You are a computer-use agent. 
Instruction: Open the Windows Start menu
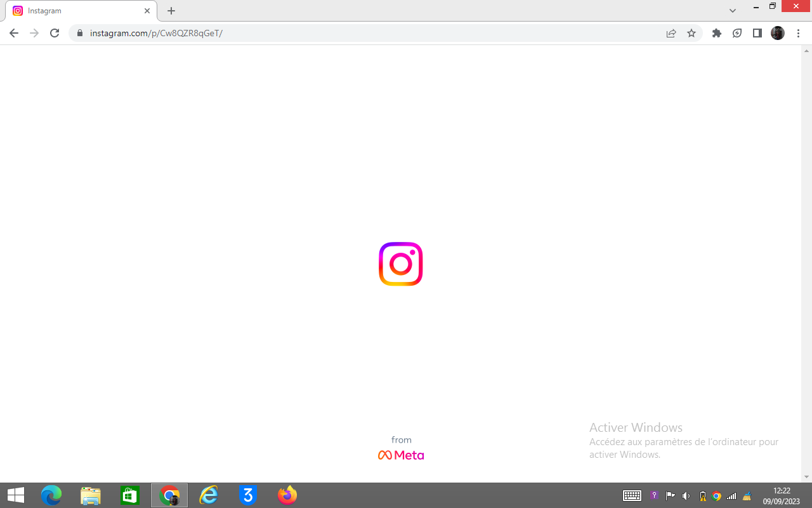15,495
